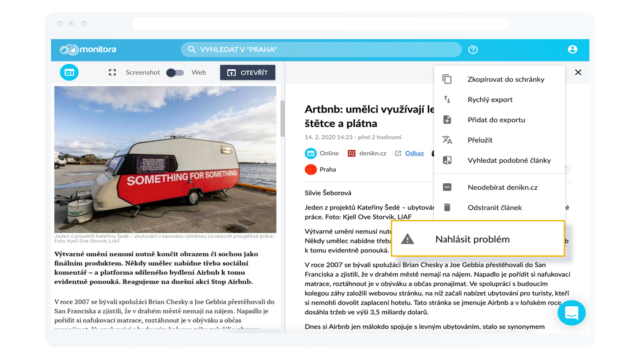Toggle the Screenshot/Web switch

(175, 73)
